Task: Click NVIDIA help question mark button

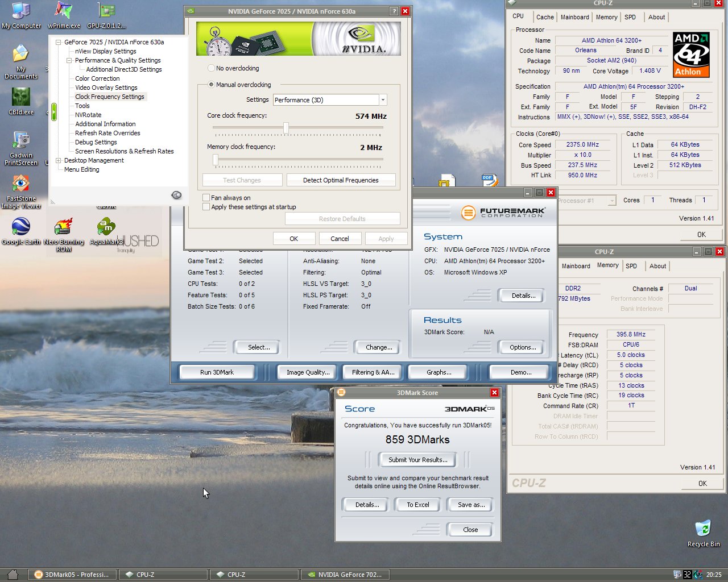Action: [394, 11]
